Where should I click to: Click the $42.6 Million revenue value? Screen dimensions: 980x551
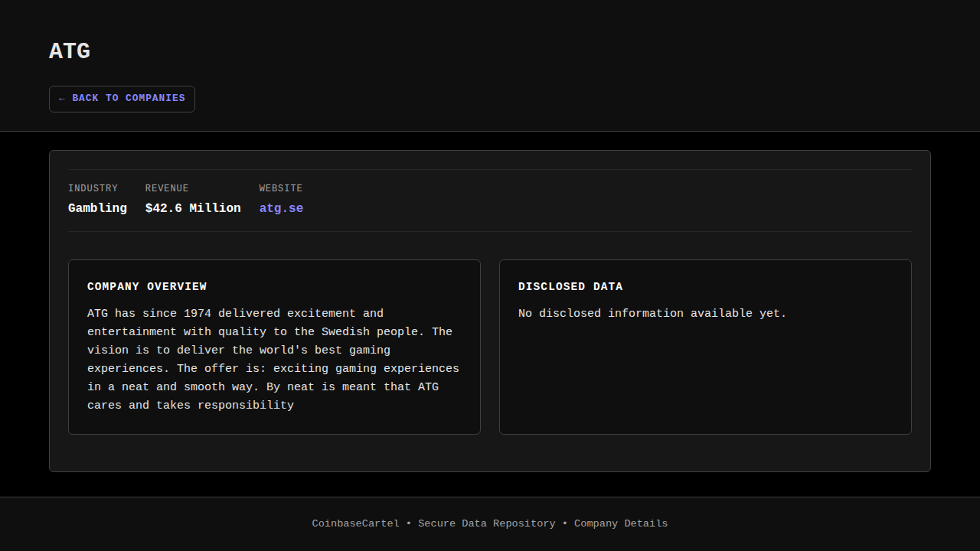(193, 208)
